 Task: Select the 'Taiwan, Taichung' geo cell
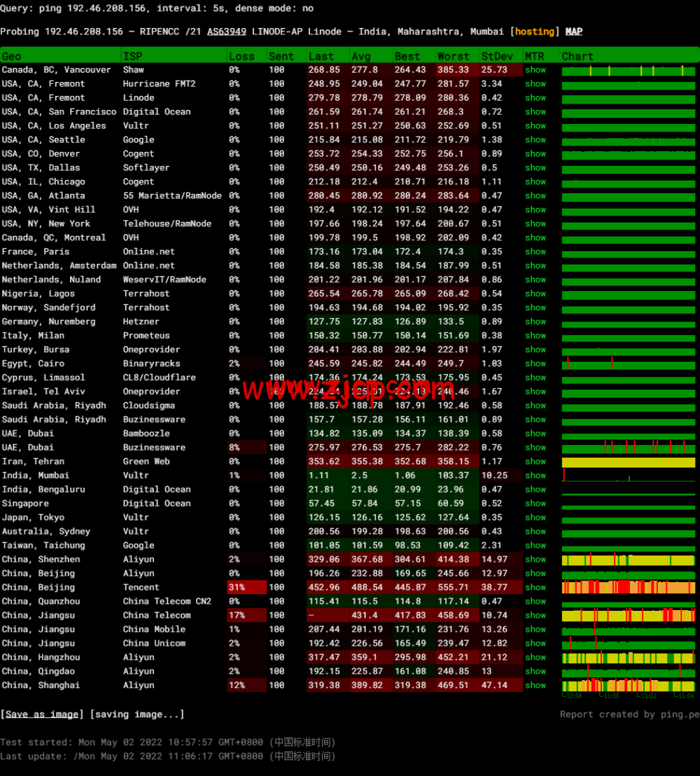pyautogui.click(x=43, y=545)
